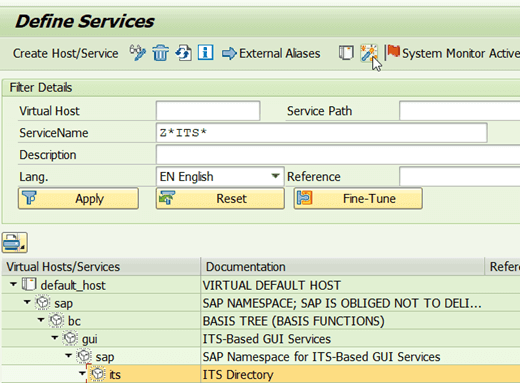Click the Fine-Tune button
The image size is (520, 383).
[358, 198]
